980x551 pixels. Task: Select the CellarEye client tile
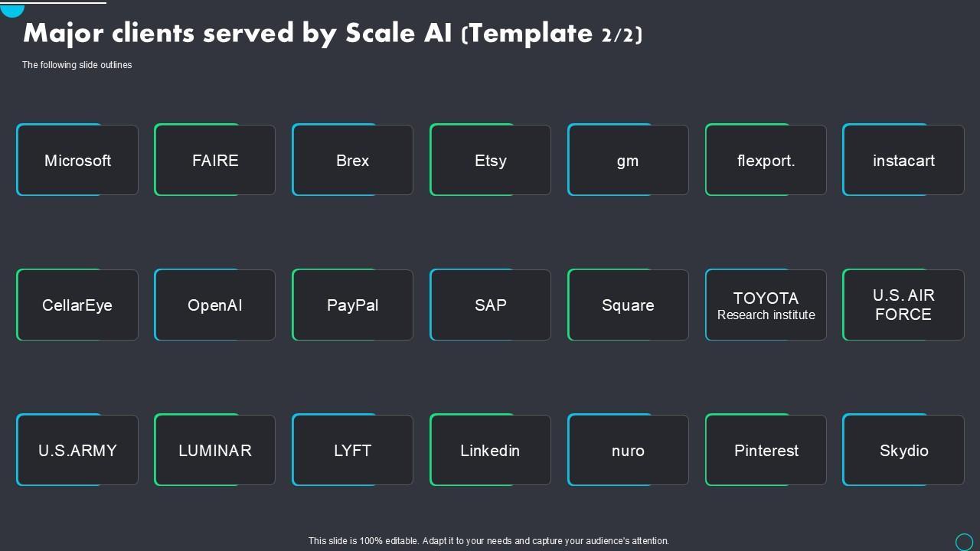pyautogui.click(x=77, y=305)
